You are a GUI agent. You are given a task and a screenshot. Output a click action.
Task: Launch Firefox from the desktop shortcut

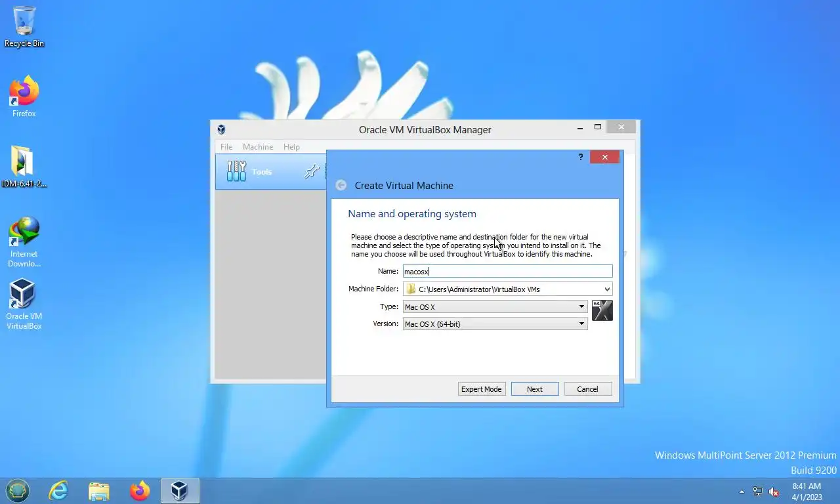click(24, 97)
